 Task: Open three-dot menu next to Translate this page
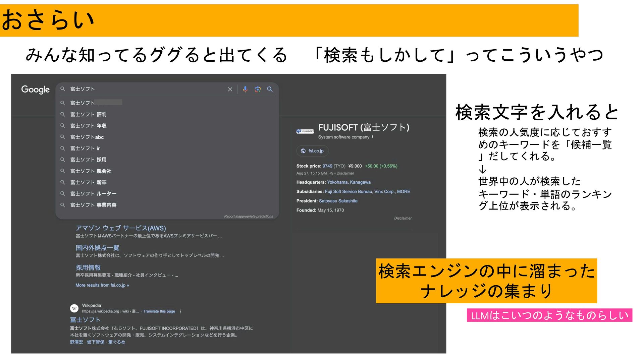[x=180, y=311]
